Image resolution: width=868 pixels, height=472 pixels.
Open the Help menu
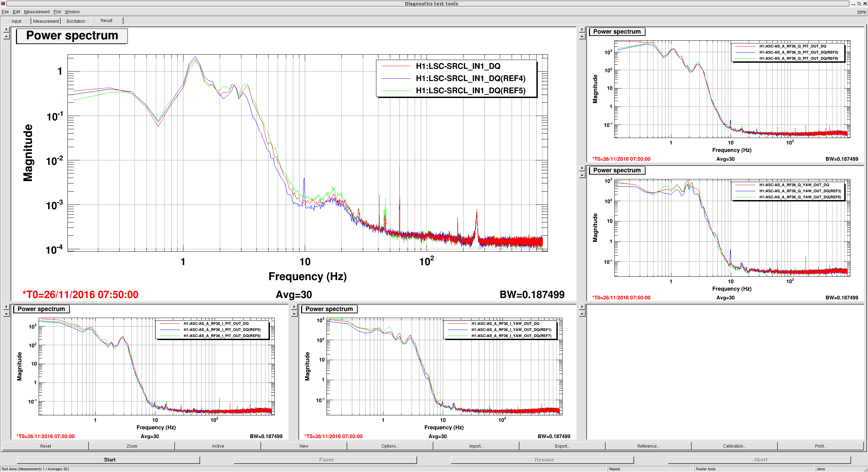point(862,12)
